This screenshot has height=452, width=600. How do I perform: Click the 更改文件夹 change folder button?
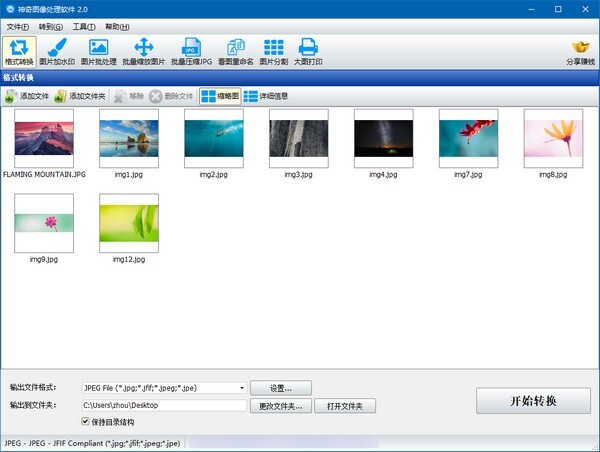[280, 406]
